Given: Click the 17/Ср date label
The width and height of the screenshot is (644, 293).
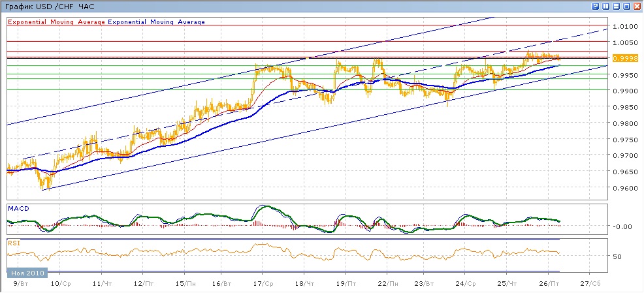Looking at the screenshot, I should click(x=264, y=284).
